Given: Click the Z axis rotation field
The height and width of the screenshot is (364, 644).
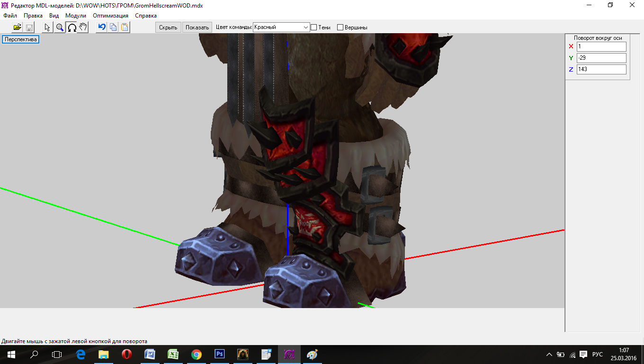Looking at the screenshot, I should click(601, 69).
